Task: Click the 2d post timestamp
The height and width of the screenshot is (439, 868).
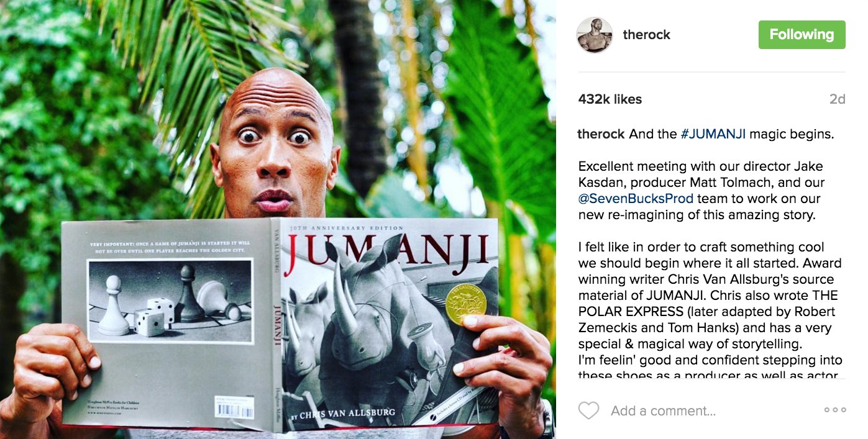Action: 837,99
